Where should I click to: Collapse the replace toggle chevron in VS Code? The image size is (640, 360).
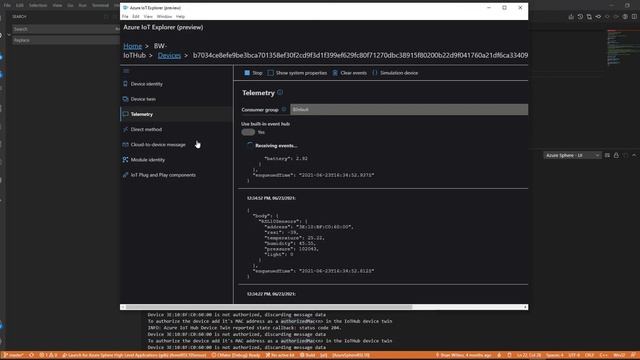(9, 35)
